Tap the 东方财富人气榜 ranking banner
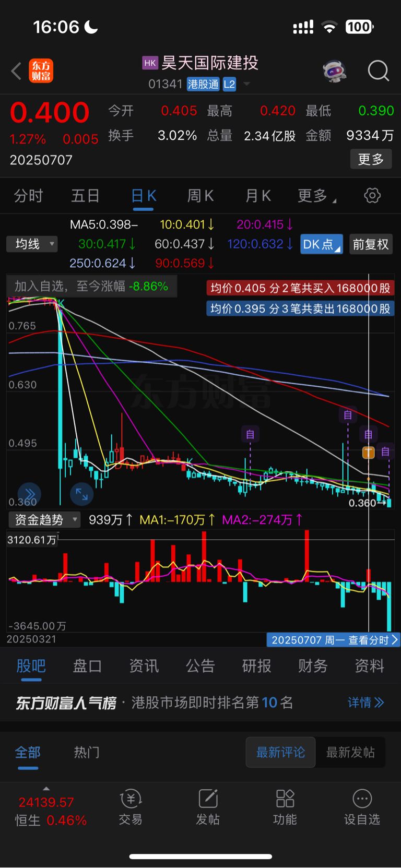401x868 pixels. coord(200,703)
